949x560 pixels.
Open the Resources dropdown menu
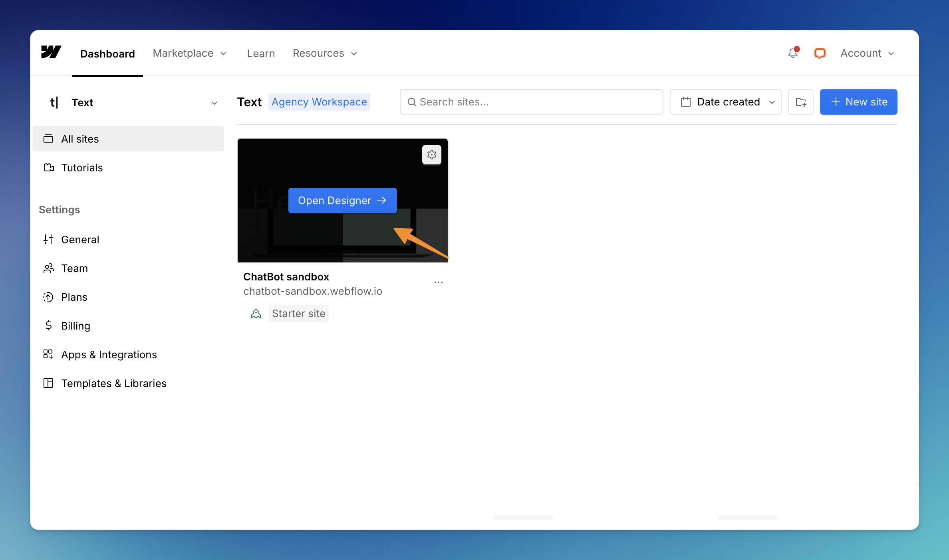click(324, 53)
